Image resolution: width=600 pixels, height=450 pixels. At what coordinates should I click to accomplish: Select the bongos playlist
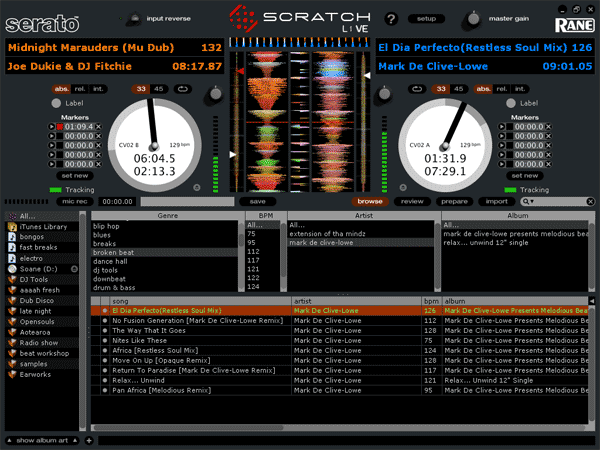point(42,237)
